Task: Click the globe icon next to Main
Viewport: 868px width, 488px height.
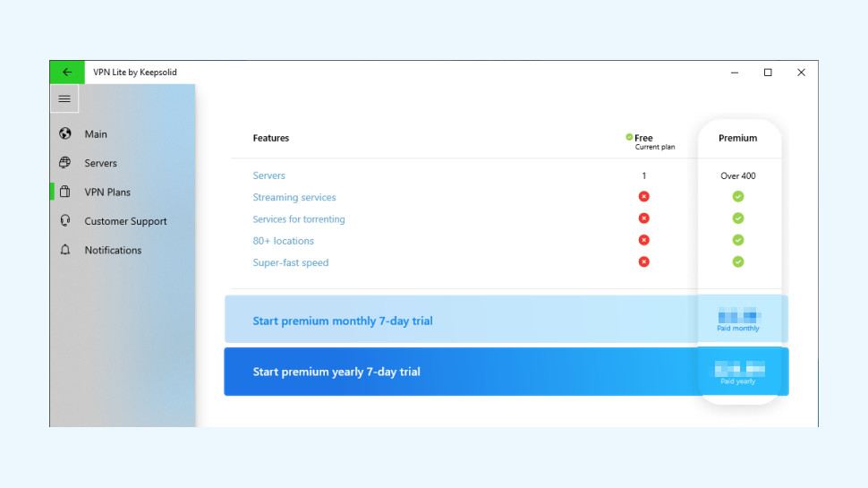Action: (65, 133)
